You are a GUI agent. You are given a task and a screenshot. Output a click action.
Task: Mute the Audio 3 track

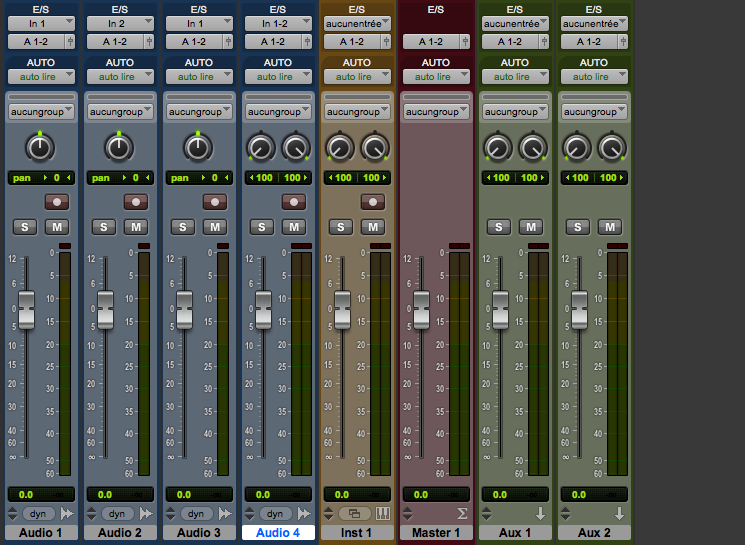(x=214, y=227)
